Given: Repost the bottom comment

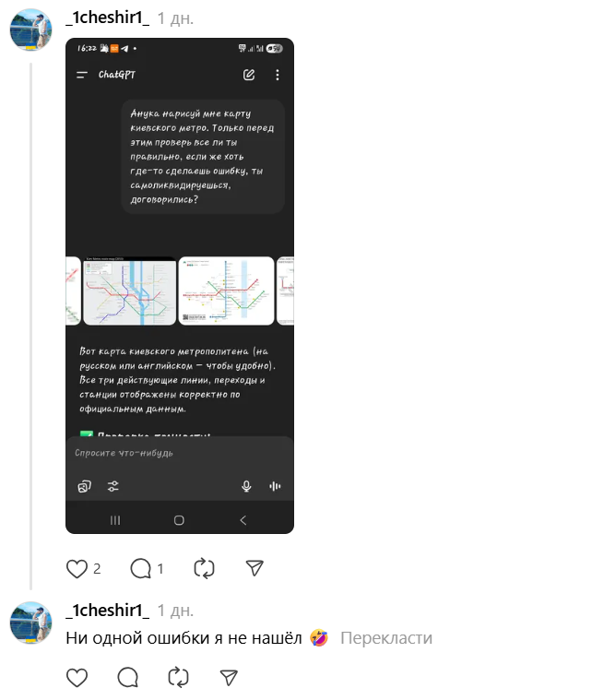Looking at the screenshot, I should (178, 677).
